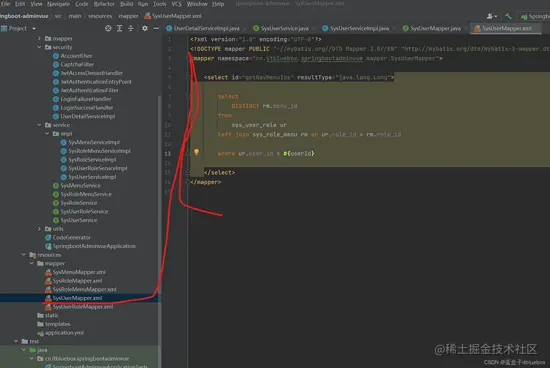
Task: Collapse the impl folder under service
Action: (x=47, y=134)
